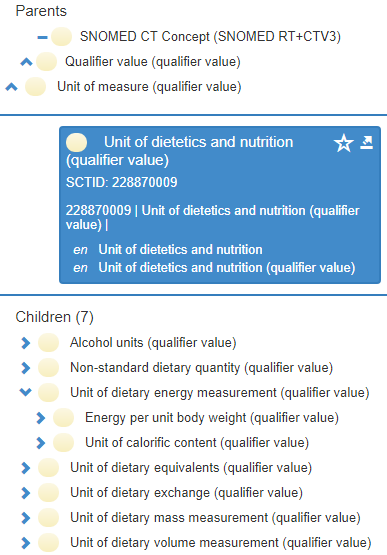Click the share/export arrow icon on concept card

[366, 143]
